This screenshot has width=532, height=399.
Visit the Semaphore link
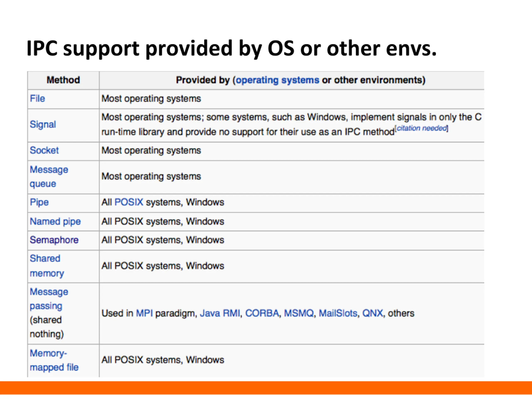tap(54, 240)
